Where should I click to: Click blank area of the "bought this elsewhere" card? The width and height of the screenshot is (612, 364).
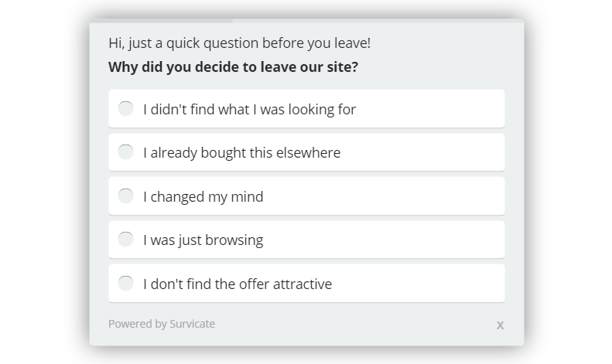click(422, 152)
